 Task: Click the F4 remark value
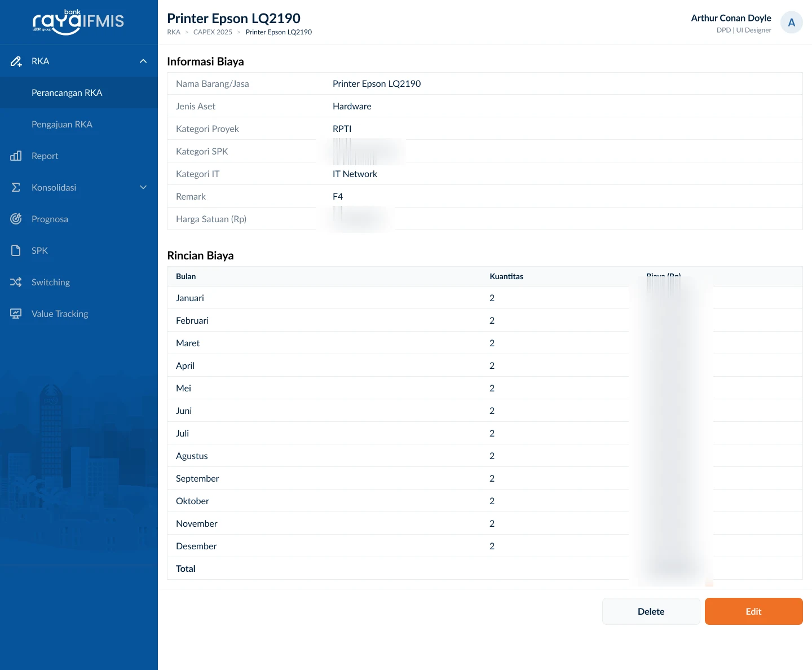coord(338,196)
